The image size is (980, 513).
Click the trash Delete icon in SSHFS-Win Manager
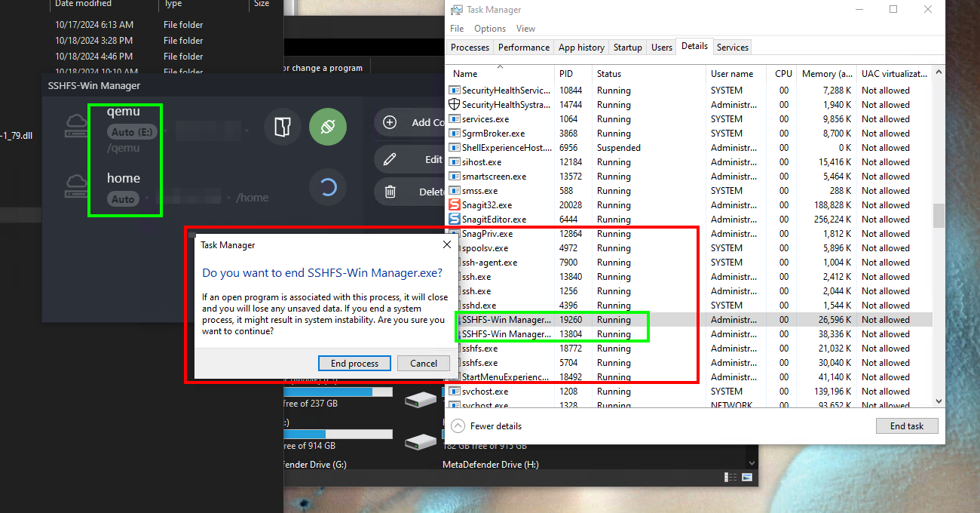(390, 192)
